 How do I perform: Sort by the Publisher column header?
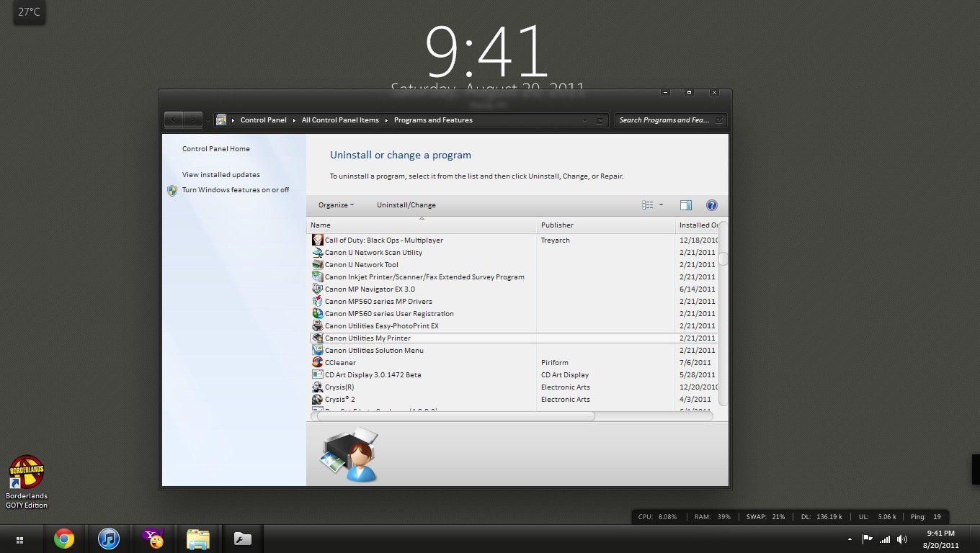point(606,225)
